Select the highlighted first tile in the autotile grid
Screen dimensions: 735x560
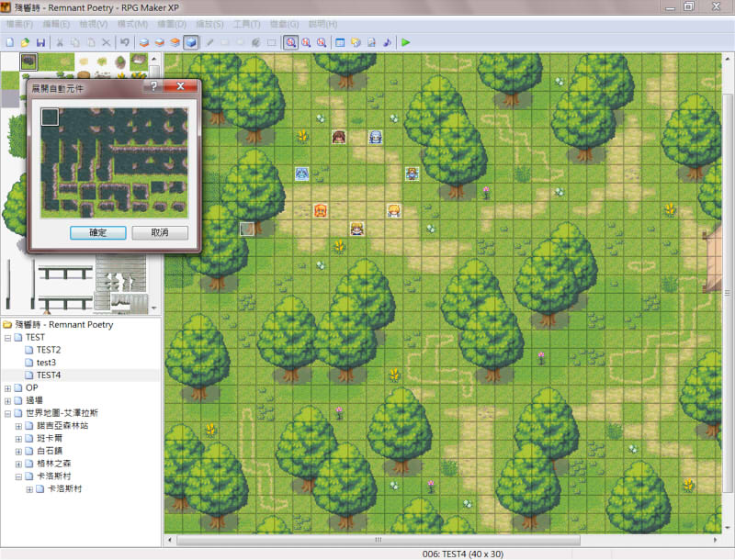(50, 118)
